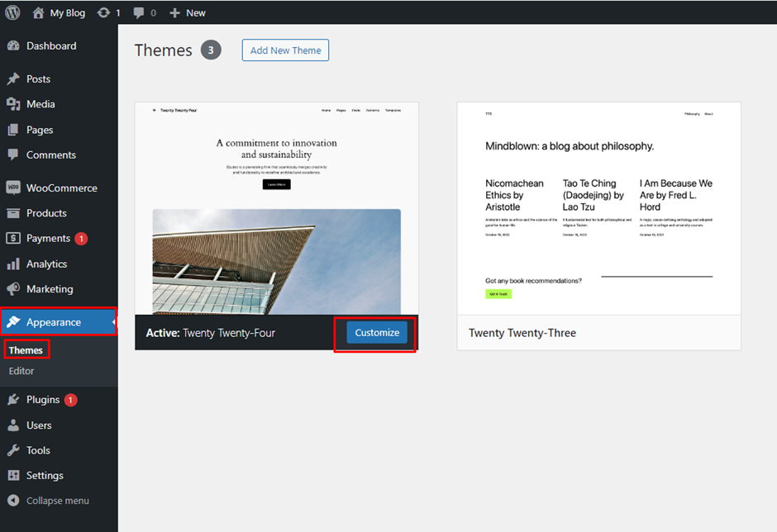Open the Media library icon
The image size is (777, 532).
point(20,103)
